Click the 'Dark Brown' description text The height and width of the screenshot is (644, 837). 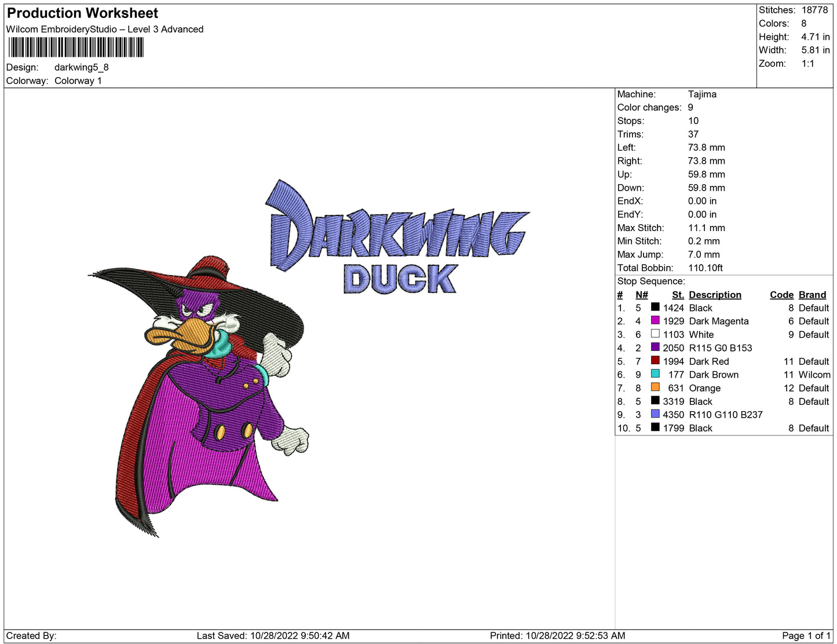(714, 375)
